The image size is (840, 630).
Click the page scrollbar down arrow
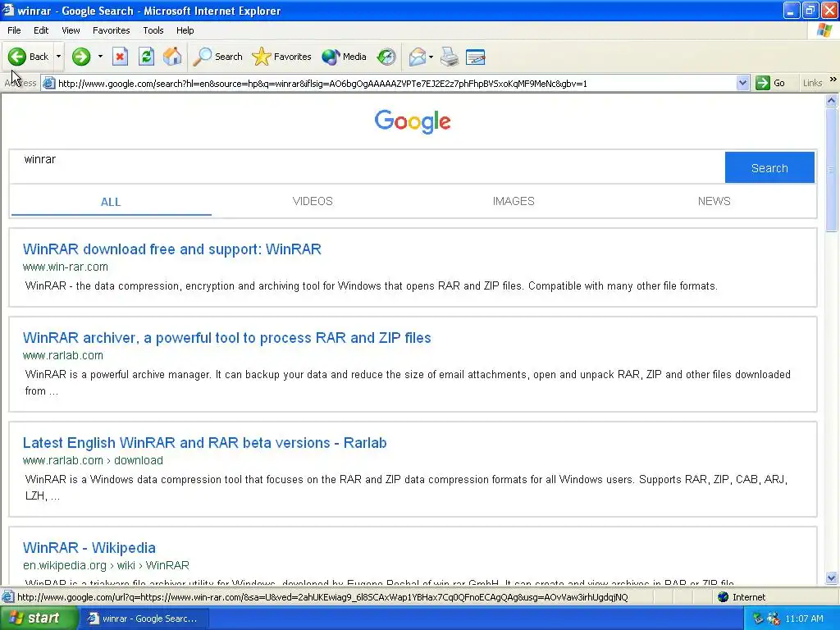(832, 577)
